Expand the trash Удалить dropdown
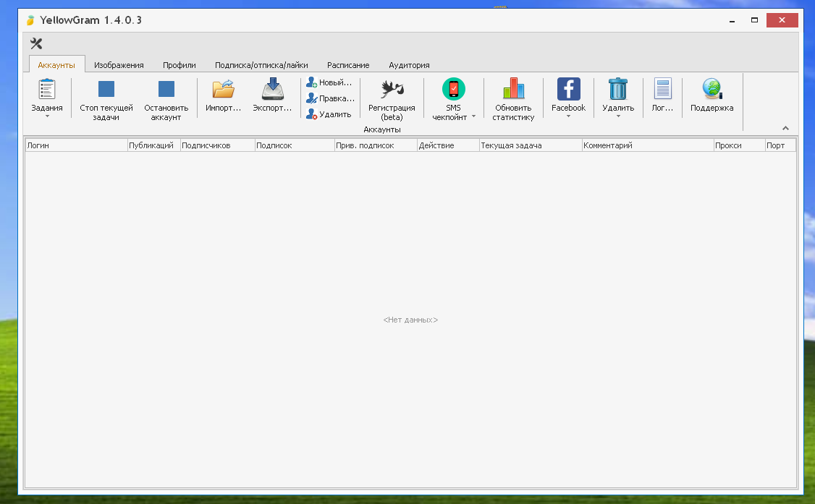Screen dimensions: 815x504 (x=618, y=116)
